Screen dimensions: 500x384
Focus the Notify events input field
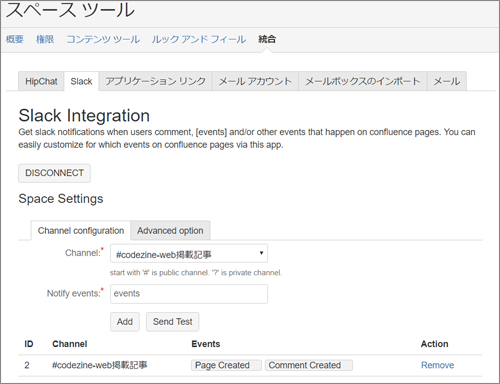click(x=189, y=294)
